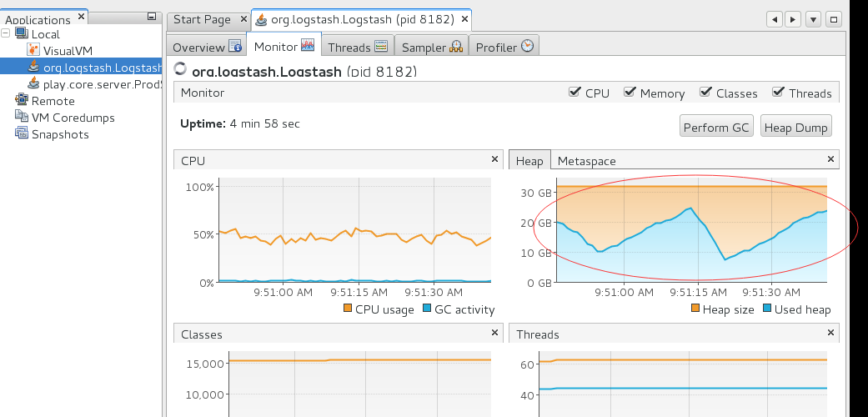The height and width of the screenshot is (417, 868).
Task: Click the Monitor tab chart icon
Action: pos(308,45)
